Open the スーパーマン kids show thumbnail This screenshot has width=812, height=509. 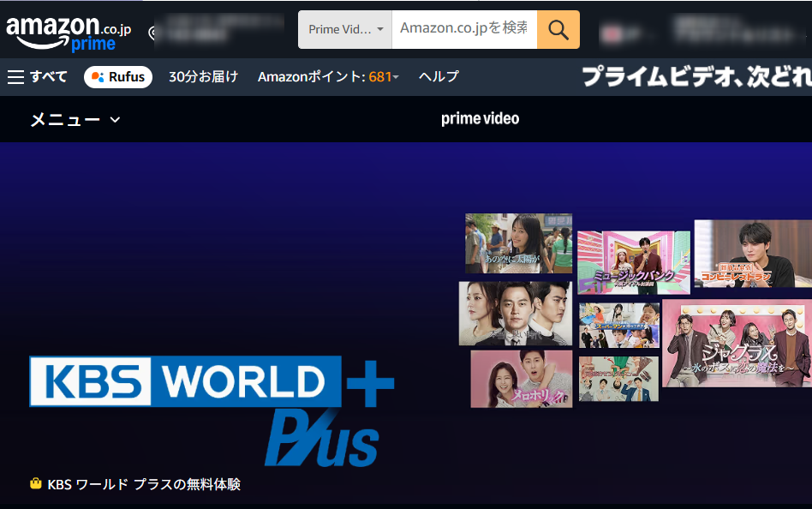618,326
